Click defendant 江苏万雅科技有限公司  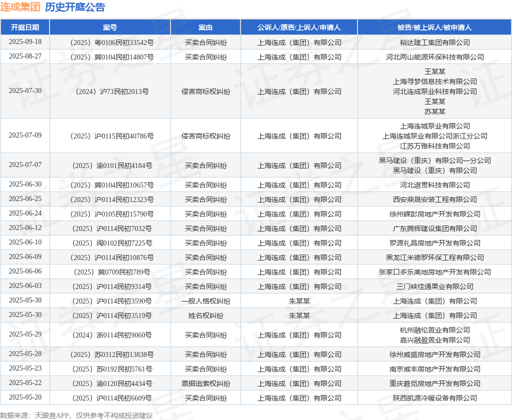[x=434, y=146]
